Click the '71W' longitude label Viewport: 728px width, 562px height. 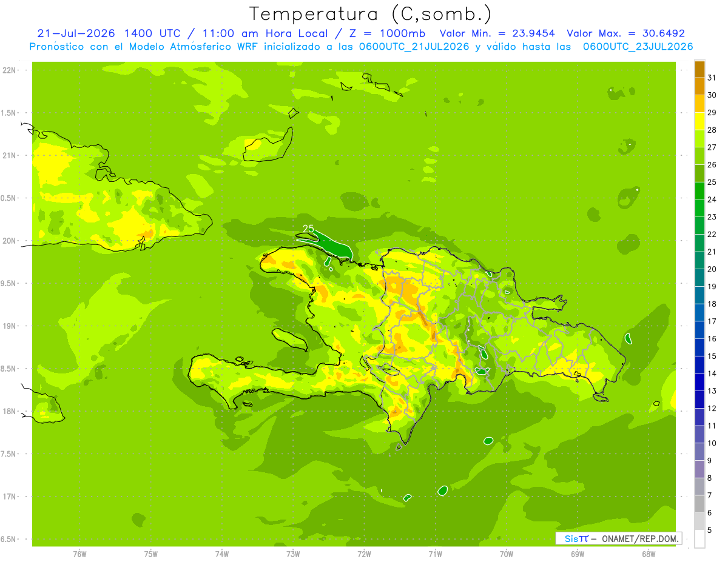point(435,554)
